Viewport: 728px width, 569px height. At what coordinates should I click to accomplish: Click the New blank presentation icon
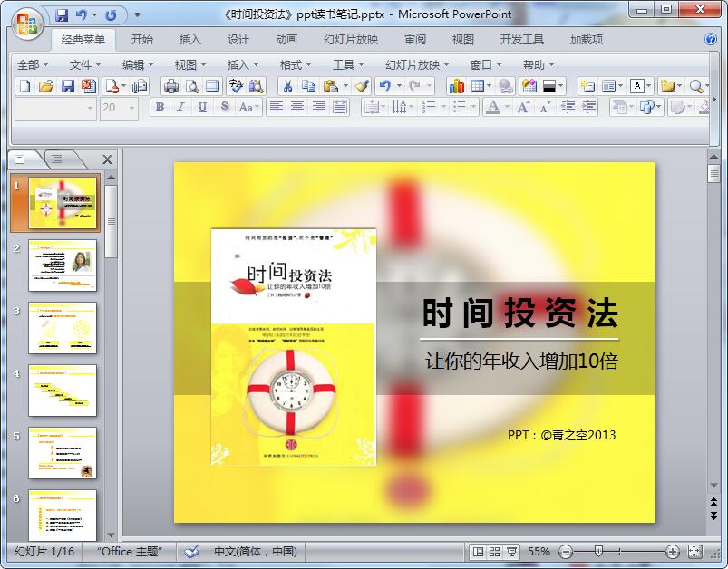click(x=24, y=86)
